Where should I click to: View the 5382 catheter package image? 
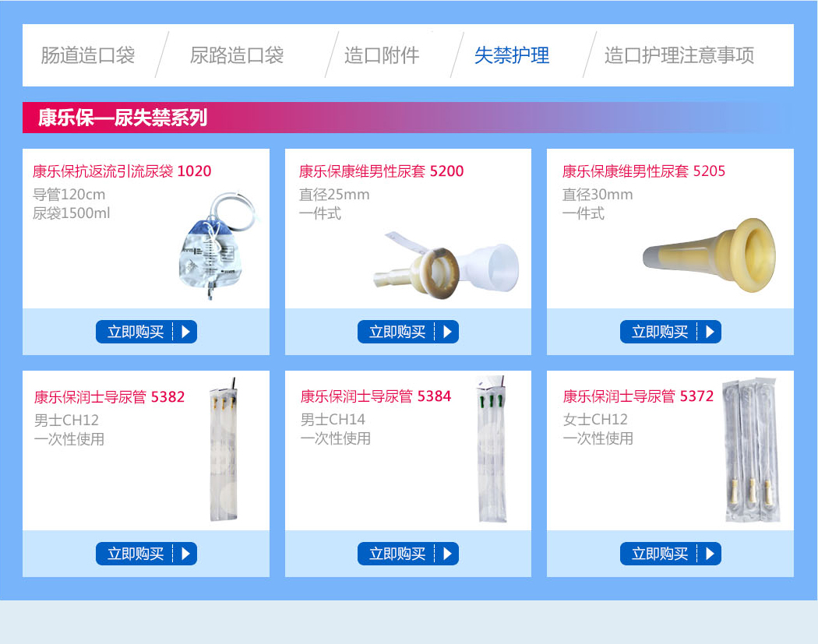point(224,449)
